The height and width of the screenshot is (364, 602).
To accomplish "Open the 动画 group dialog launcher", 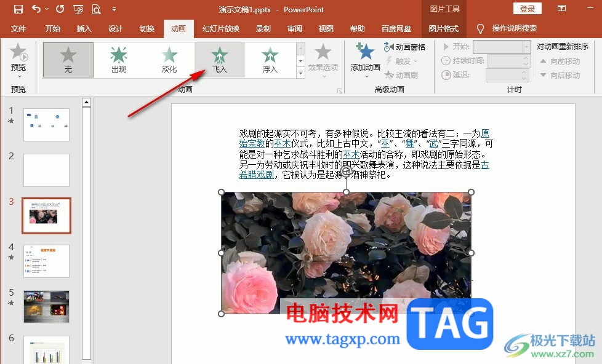I will point(340,91).
